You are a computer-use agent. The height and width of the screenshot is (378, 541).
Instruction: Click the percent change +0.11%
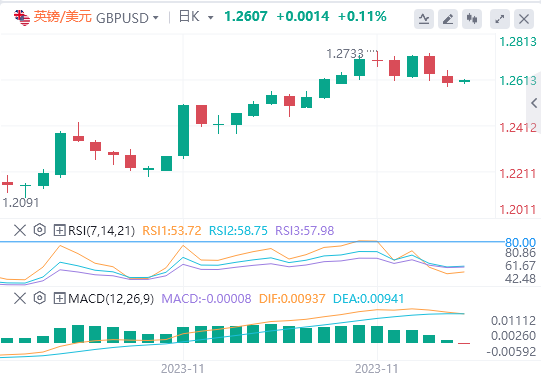click(x=362, y=17)
